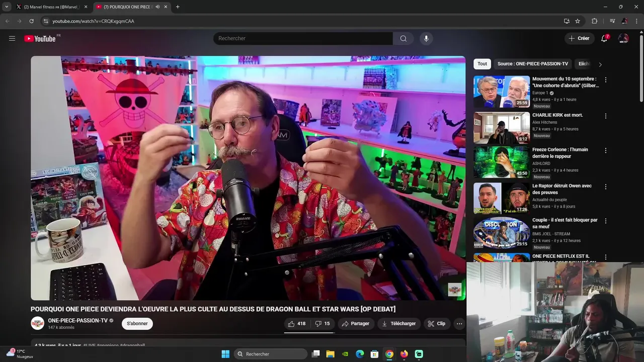Click the Télécharger button
644x362 pixels.
tap(399, 324)
